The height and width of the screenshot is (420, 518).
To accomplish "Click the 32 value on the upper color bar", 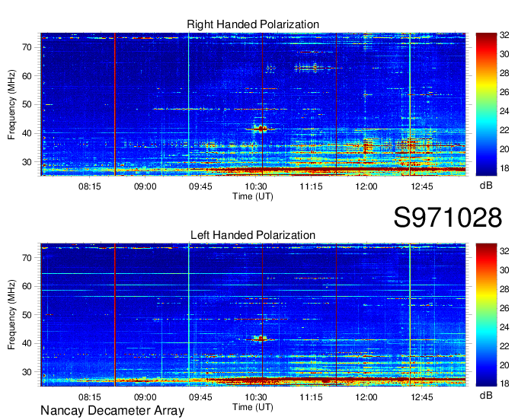I will click(504, 35).
